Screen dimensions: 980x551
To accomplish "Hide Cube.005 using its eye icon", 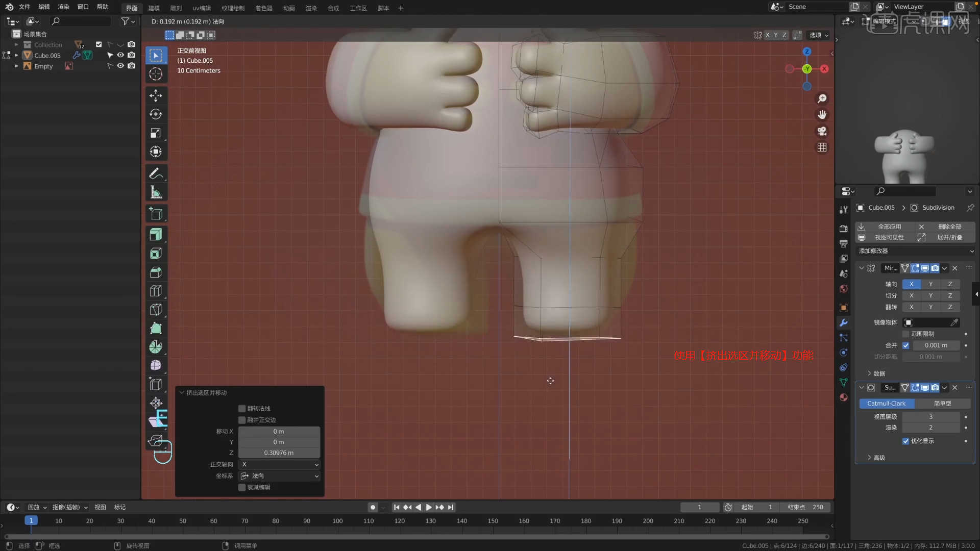I will coord(120,55).
